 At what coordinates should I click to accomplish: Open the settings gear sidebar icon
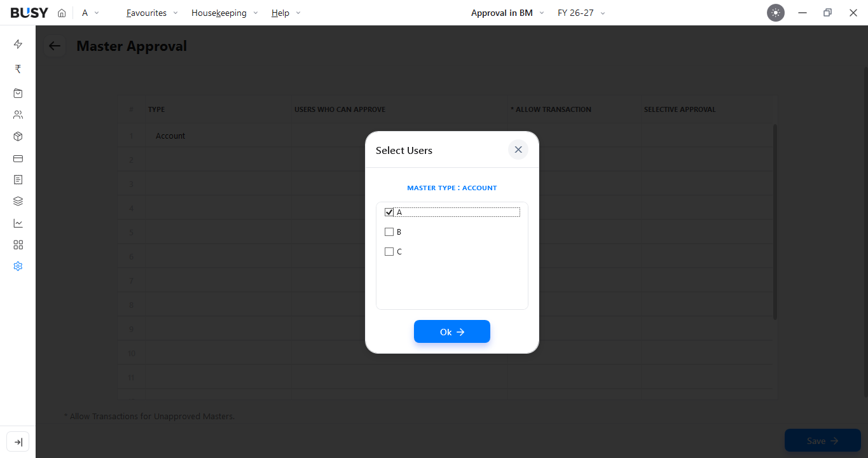pyautogui.click(x=18, y=267)
